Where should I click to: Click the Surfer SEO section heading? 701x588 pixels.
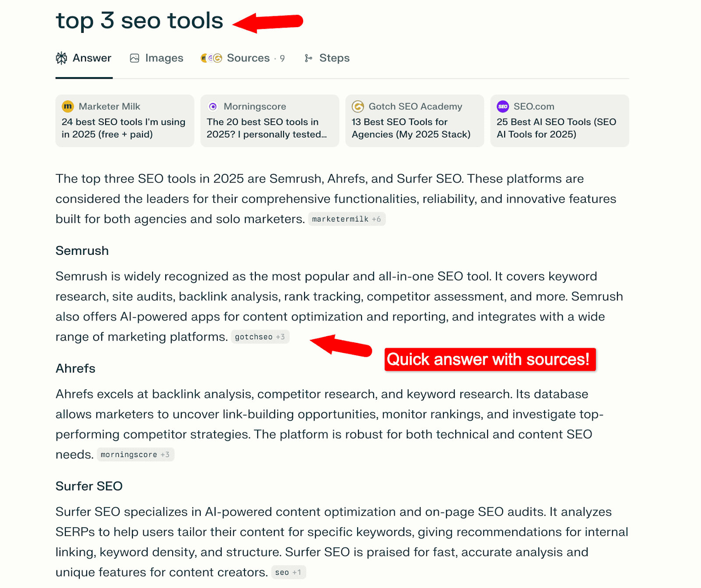89,486
